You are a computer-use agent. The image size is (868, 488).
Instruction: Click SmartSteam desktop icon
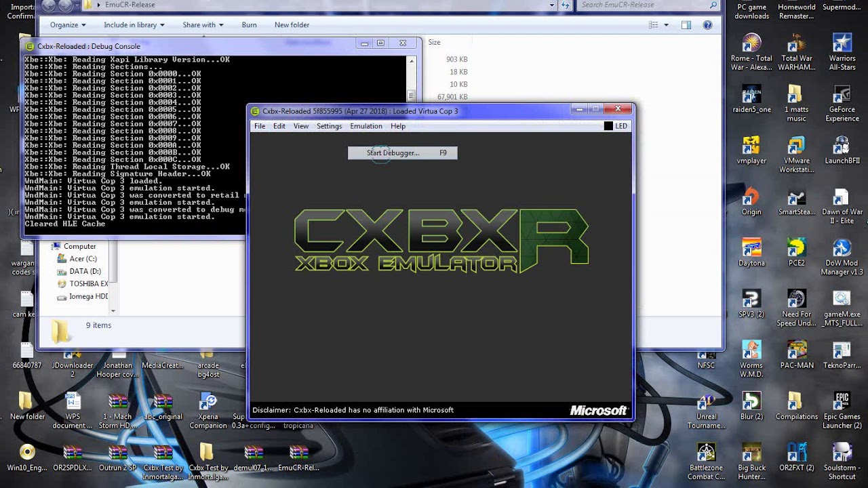[x=797, y=201]
